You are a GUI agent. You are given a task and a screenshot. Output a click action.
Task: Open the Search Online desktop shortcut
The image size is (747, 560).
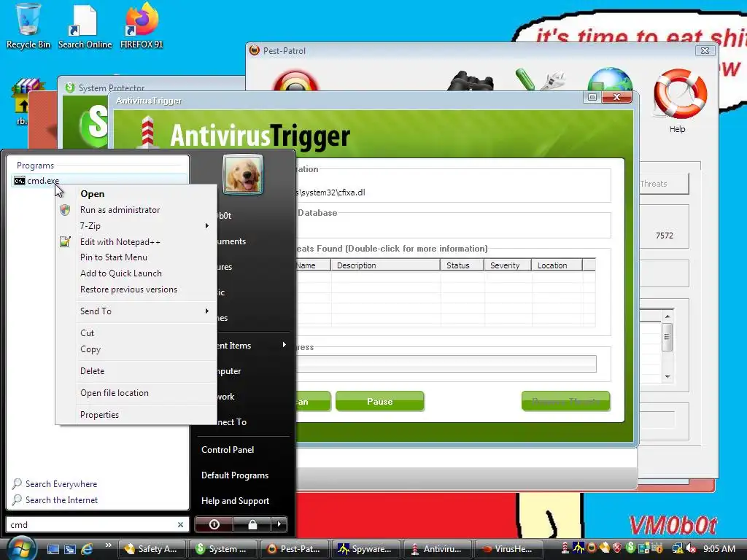pos(85,26)
